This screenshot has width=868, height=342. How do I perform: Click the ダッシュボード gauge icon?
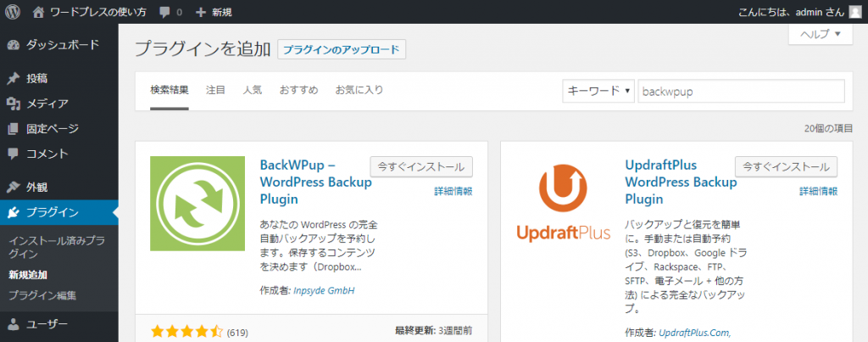[x=14, y=45]
